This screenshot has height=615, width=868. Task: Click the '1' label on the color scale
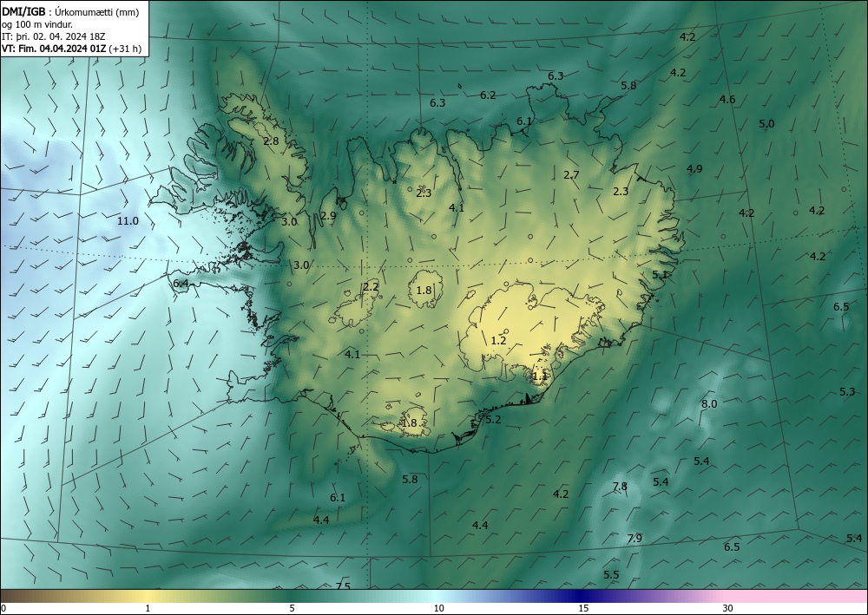[148, 608]
